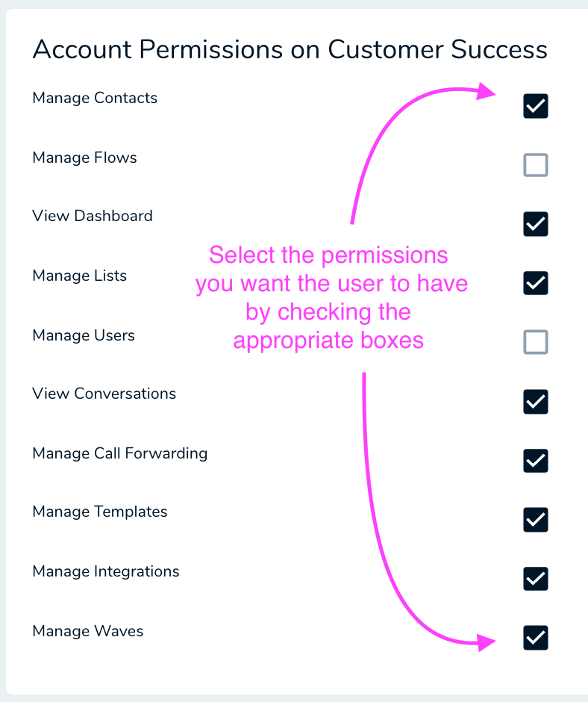
Task: Uncheck the Manage Call Forwarding checkbox
Action: pos(536,461)
